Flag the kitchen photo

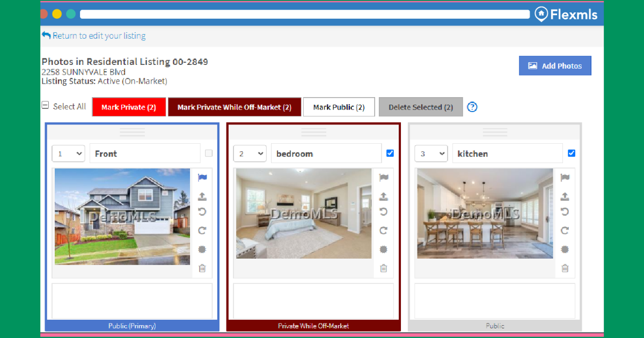(565, 178)
